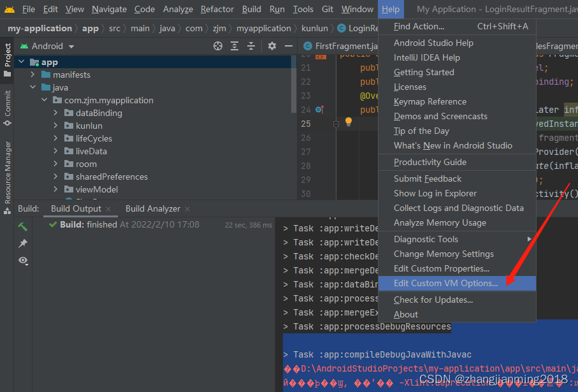Select the locate opened file target icon

(218, 46)
